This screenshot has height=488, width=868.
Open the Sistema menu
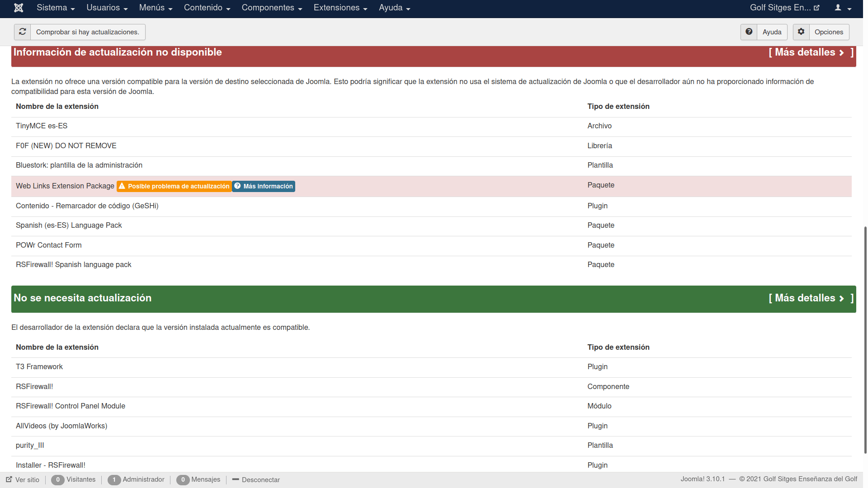click(x=56, y=8)
